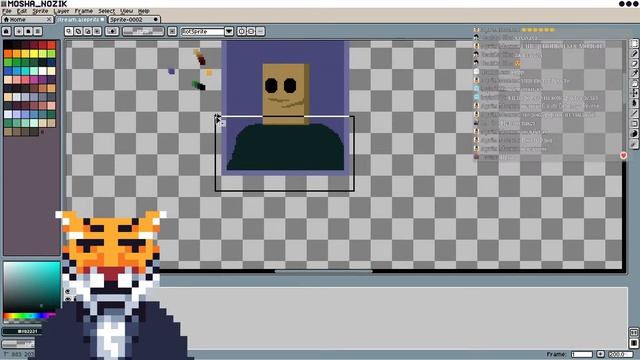Click the plus button next to Frame field
The height and width of the screenshot is (360, 640).
pos(600,354)
